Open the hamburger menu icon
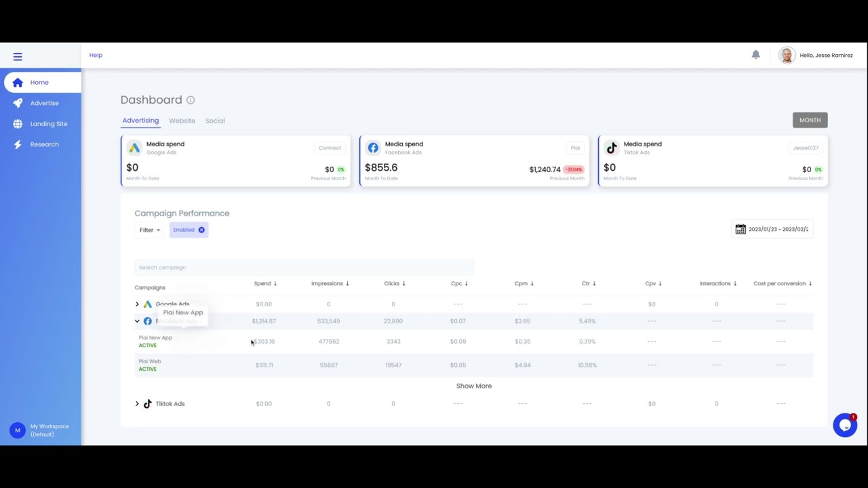This screenshot has height=488, width=868. [18, 57]
